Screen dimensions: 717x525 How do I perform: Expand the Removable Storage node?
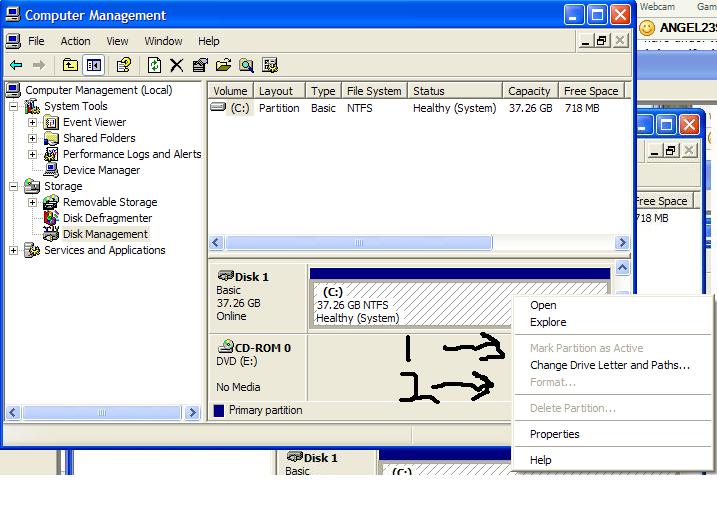(32, 202)
